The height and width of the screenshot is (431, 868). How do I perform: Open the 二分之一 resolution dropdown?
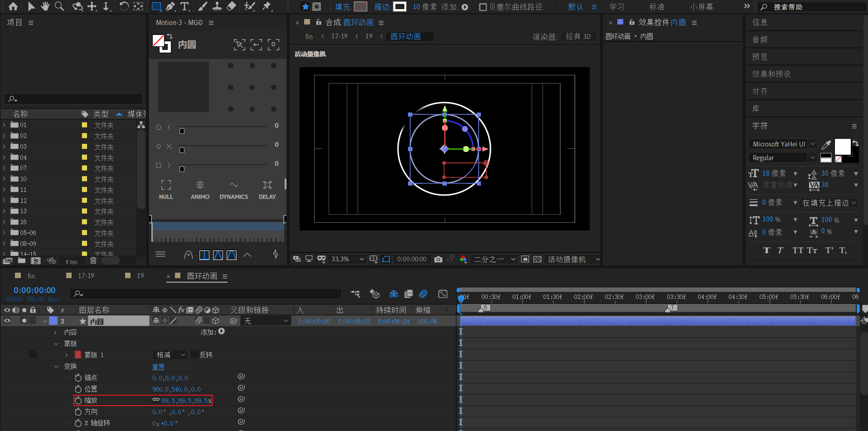(x=494, y=259)
